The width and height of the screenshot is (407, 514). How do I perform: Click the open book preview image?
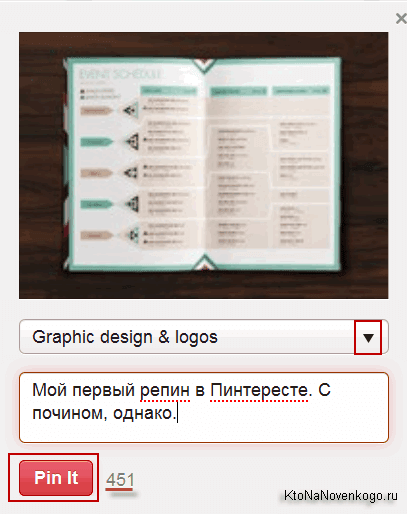tap(204, 165)
